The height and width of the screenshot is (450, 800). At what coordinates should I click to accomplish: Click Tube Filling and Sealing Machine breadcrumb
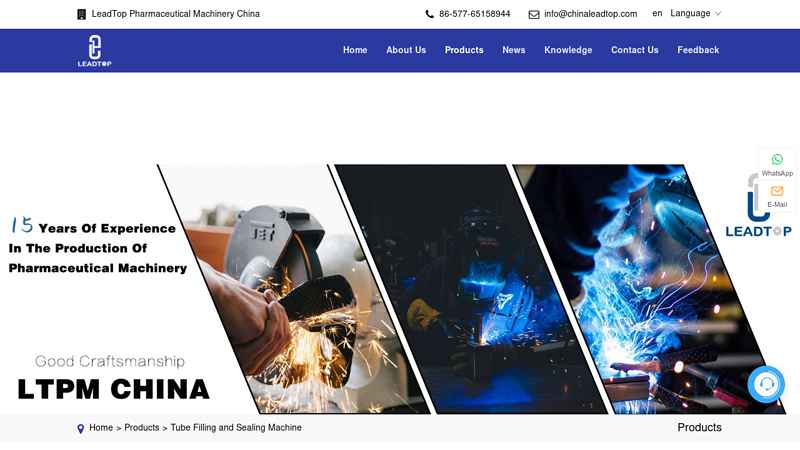(x=236, y=428)
